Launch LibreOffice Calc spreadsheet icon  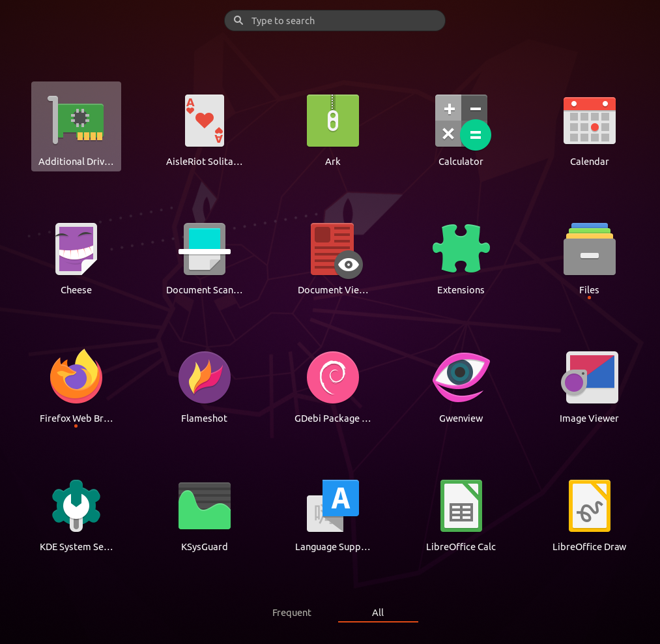(461, 505)
